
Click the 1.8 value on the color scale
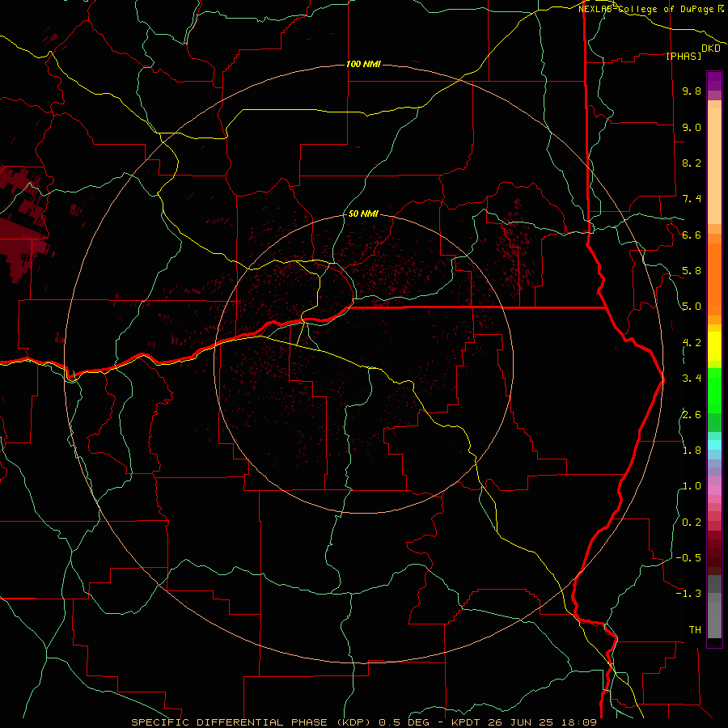tap(692, 451)
